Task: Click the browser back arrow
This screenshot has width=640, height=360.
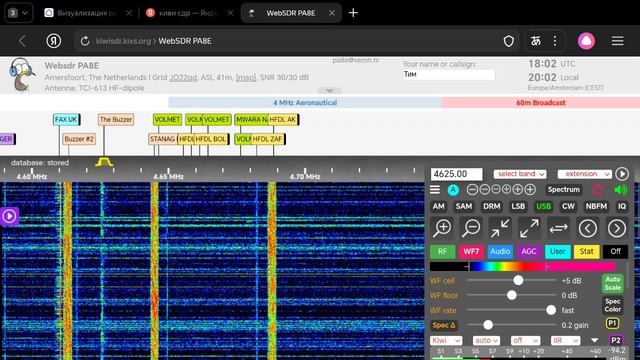Action: pyautogui.click(x=22, y=41)
